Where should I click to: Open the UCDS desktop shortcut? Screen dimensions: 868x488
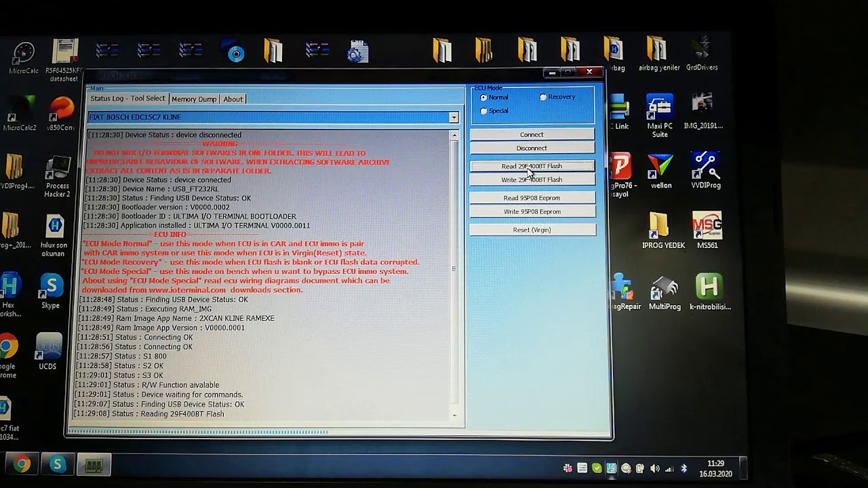click(x=47, y=351)
